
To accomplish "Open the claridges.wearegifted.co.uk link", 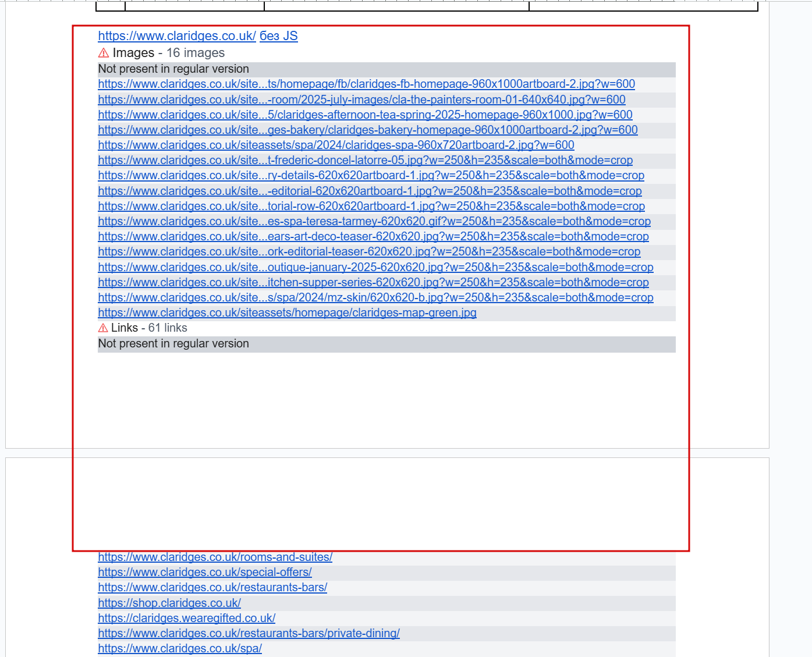I will (186, 619).
